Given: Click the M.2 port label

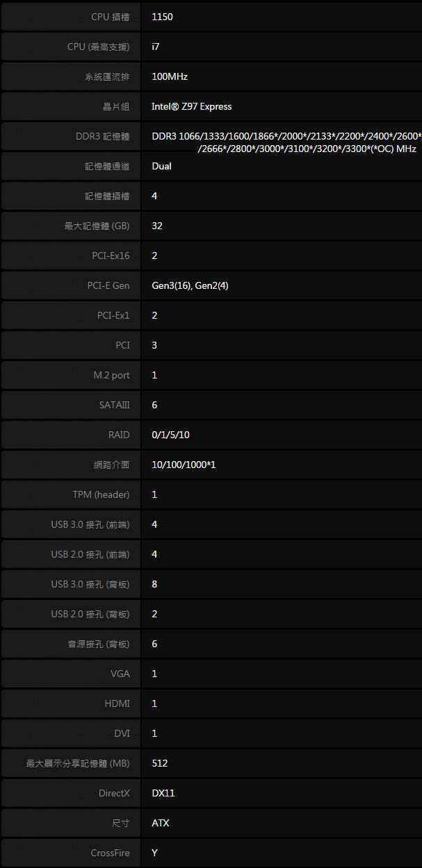Looking at the screenshot, I should (x=111, y=375).
